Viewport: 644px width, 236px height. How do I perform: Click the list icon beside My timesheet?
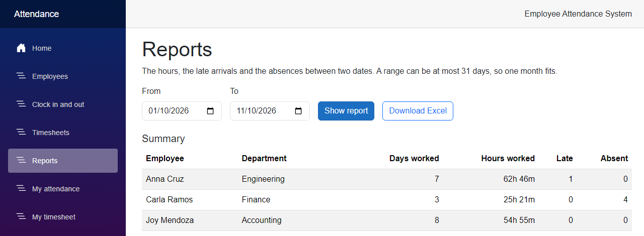(x=21, y=217)
